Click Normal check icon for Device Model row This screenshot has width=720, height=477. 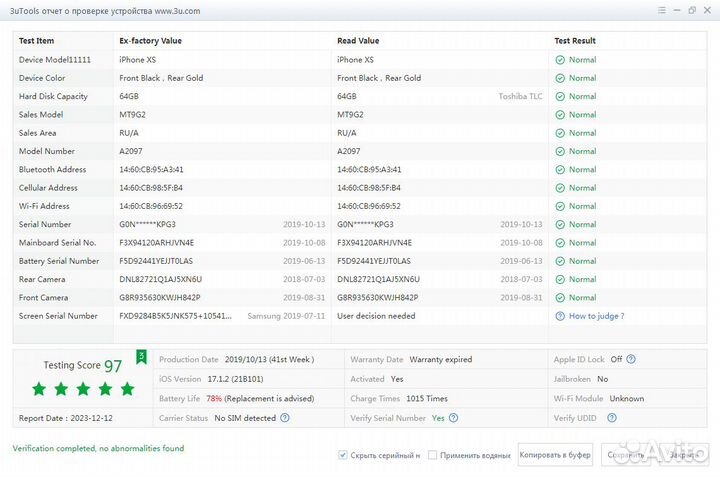coord(560,60)
